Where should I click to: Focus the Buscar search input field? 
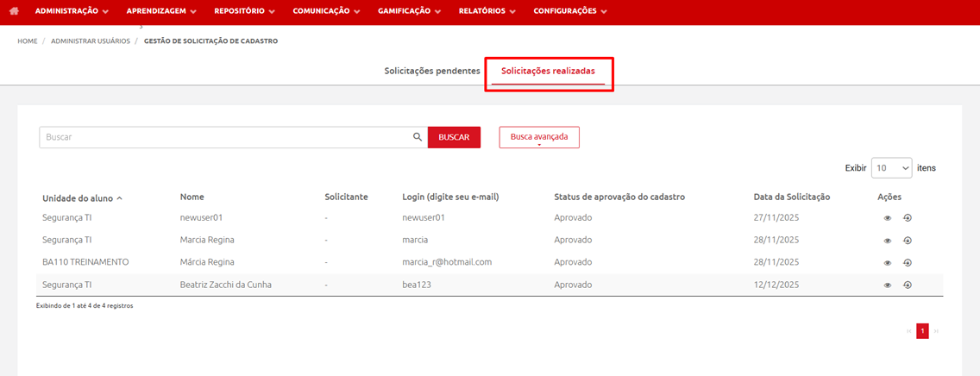coord(233,137)
